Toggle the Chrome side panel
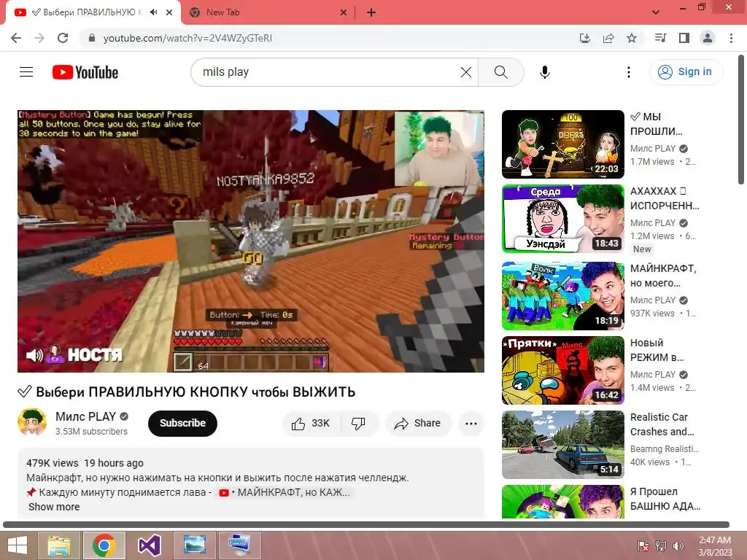Screen dimensions: 747x560 pos(684,38)
